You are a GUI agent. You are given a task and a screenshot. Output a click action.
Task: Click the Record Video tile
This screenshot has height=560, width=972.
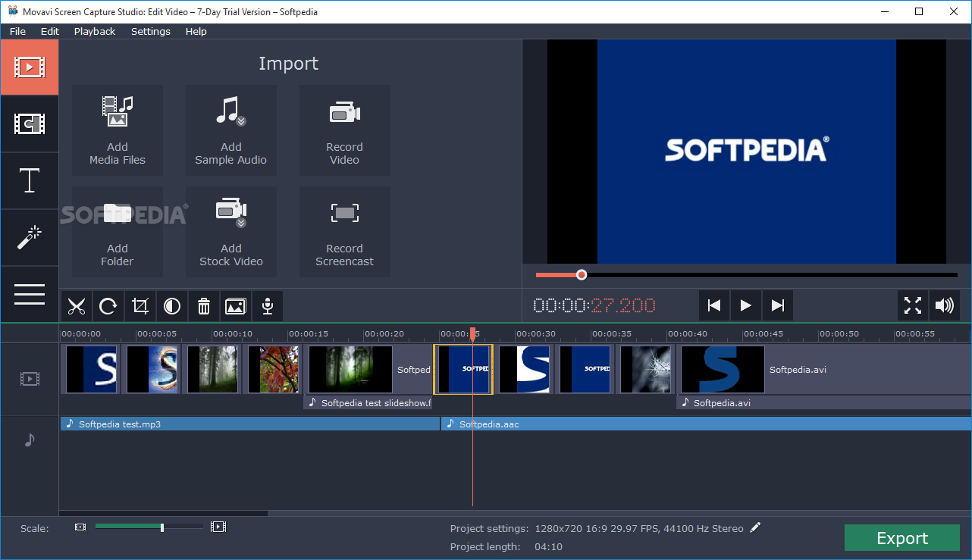coord(345,130)
